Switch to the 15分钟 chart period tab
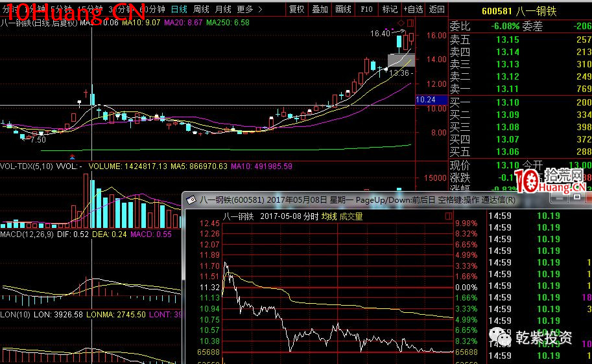 click(89, 9)
